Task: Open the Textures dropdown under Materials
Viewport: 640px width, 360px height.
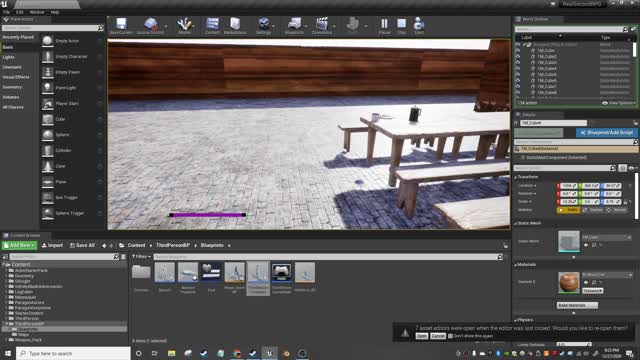Action: [592, 291]
